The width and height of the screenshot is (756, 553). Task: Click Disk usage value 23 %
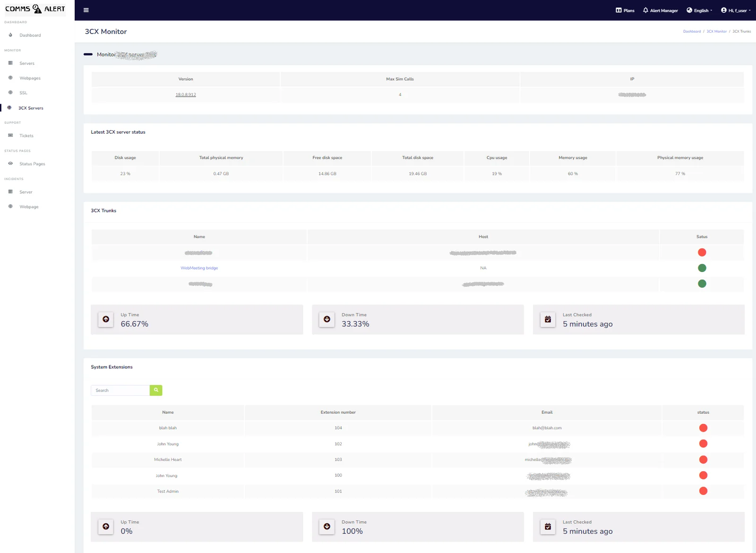[125, 174]
